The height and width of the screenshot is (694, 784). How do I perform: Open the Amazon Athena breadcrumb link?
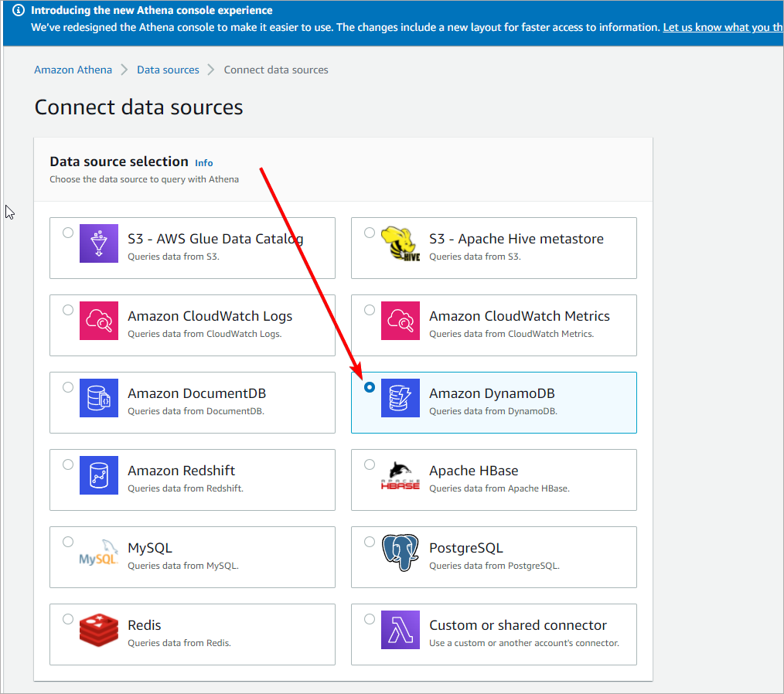click(73, 70)
